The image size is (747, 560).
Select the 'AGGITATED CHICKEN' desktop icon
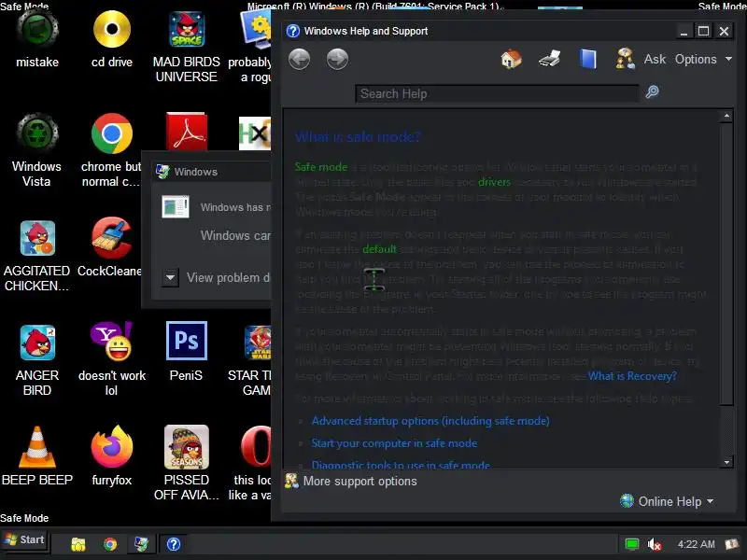click(36, 256)
